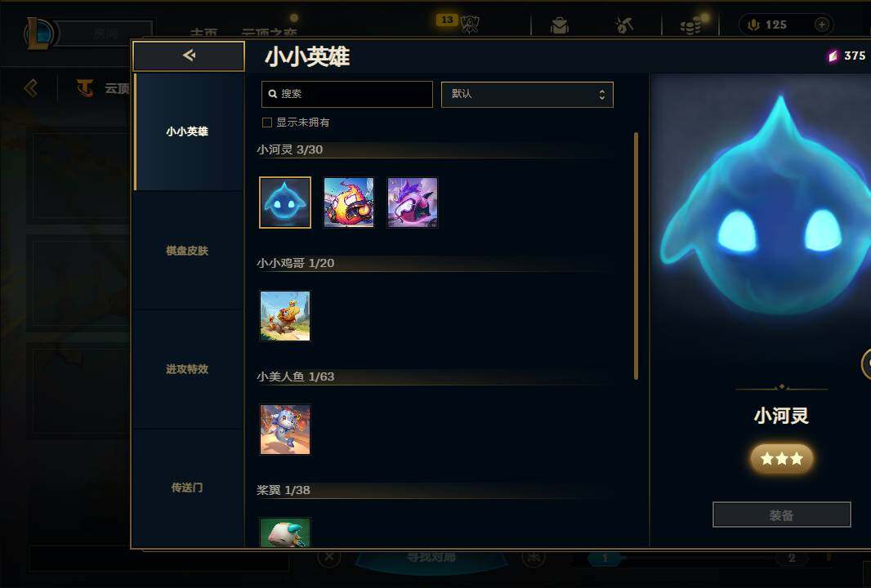Click the three-star tier badge
The height and width of the screenshot is (588, 871).
[x=782, y=459]
